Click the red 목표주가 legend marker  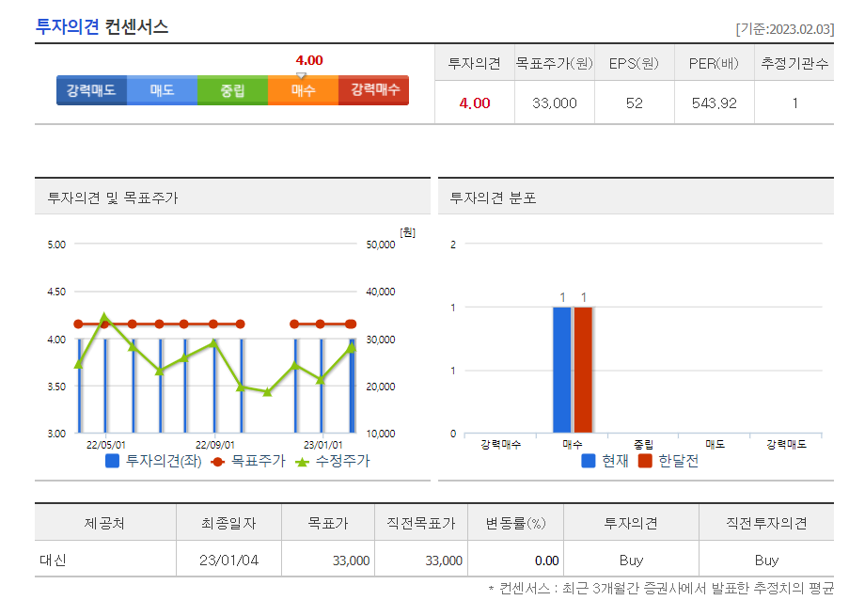(218, 462)
